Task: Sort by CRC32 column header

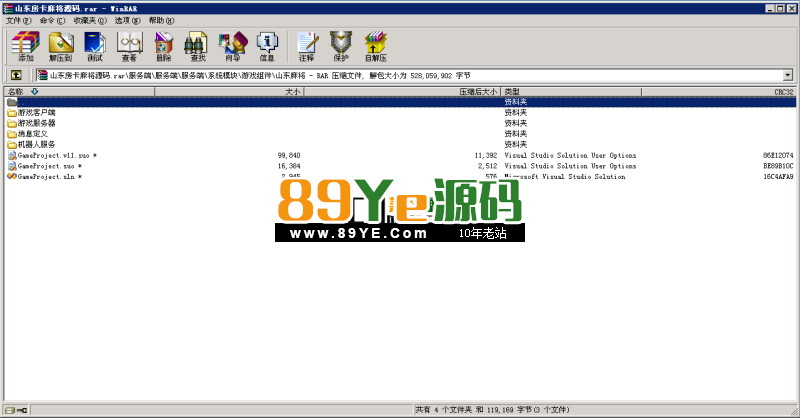Action: [x=719, y=92]
